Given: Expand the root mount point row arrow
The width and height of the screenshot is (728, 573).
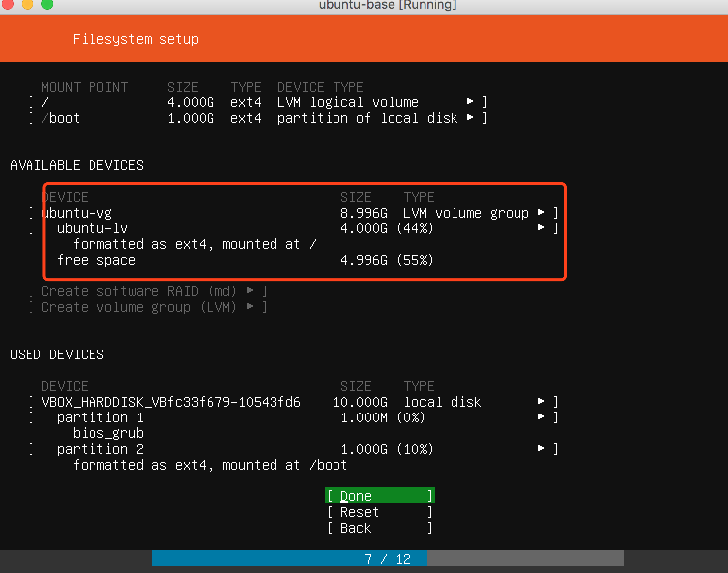Looking at the screenshot, I should [470, 102].
